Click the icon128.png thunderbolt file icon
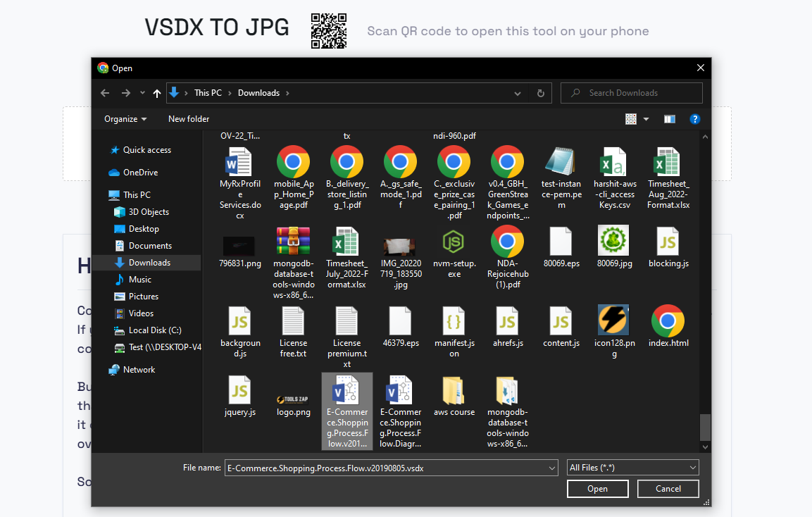The height and width of the screenshot is (517, 812). 613,320
